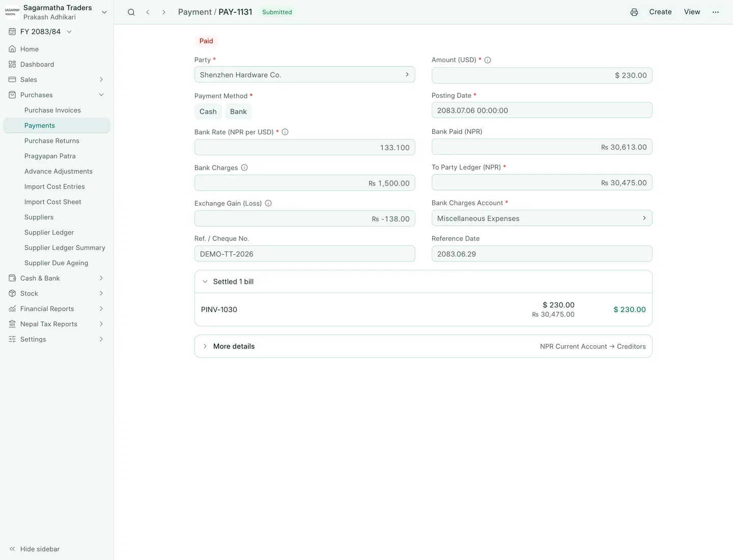Go back with the left arrow
This screenshot has height=560, width=733.
[x=148, y=12]
